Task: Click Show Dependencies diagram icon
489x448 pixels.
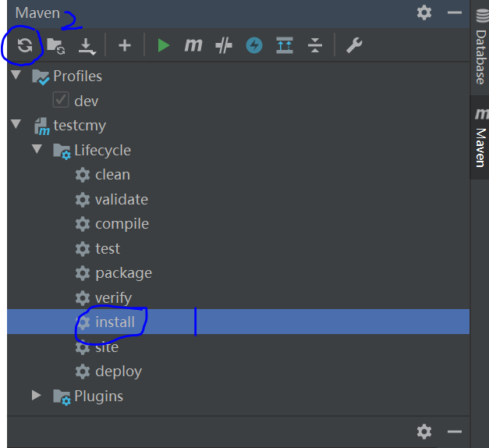Action: coord(285,45)
